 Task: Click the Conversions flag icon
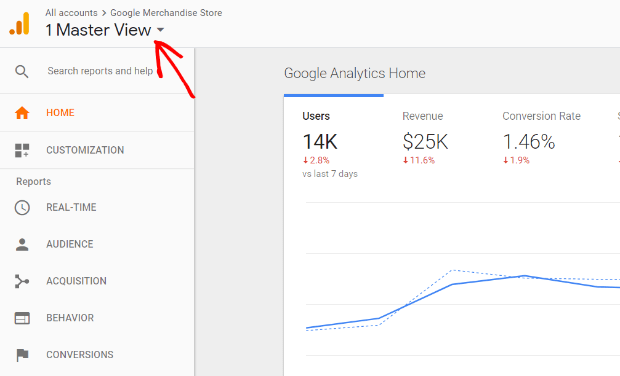pyautogui.click(x=22, y=355)
